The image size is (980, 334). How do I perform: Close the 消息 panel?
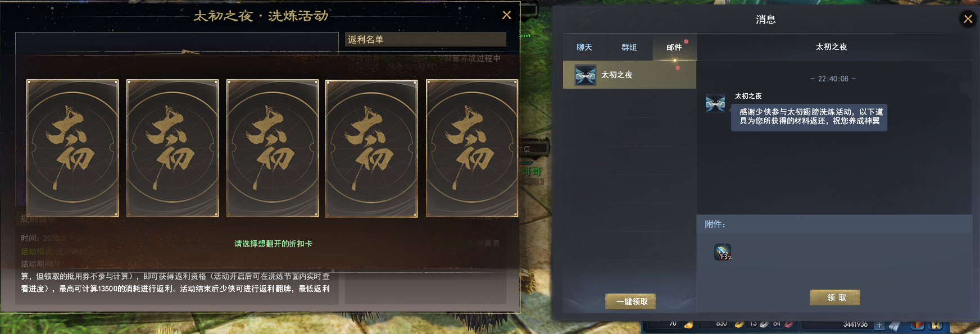pos(968,19)
